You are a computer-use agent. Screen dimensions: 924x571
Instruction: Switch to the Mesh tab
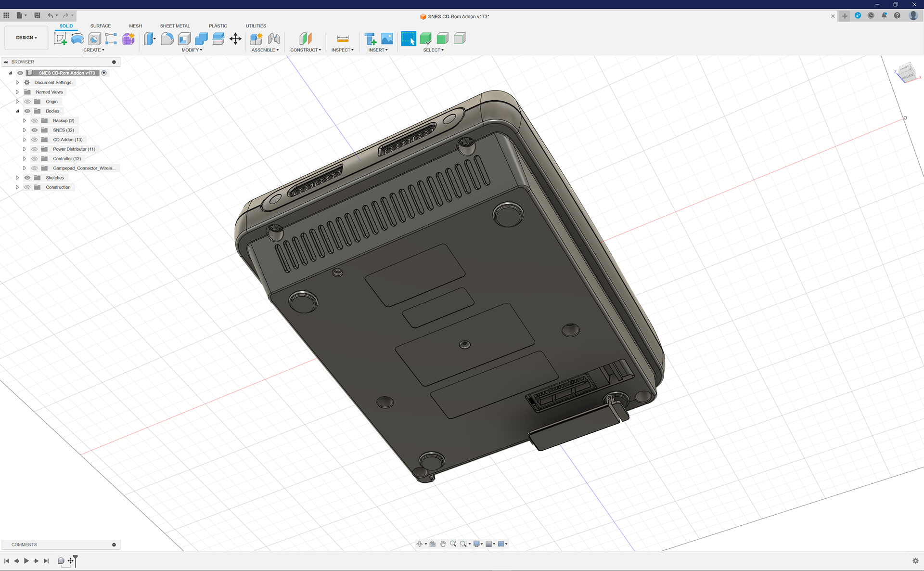tap(135, 26)
